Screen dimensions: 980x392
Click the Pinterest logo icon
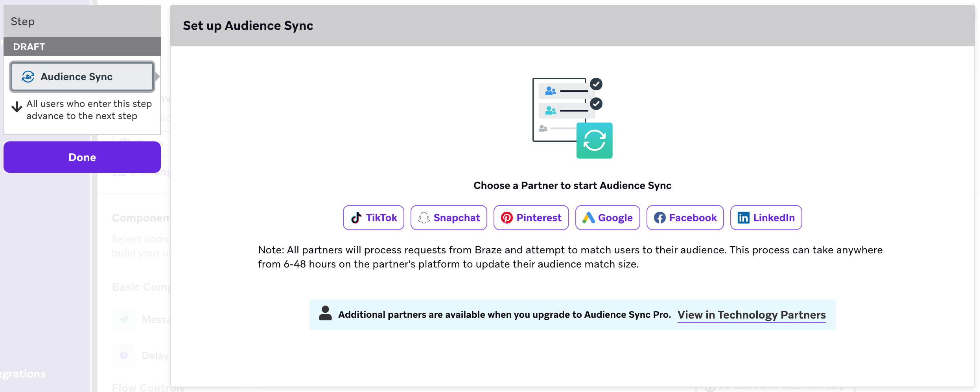click(x=507, y=218)
